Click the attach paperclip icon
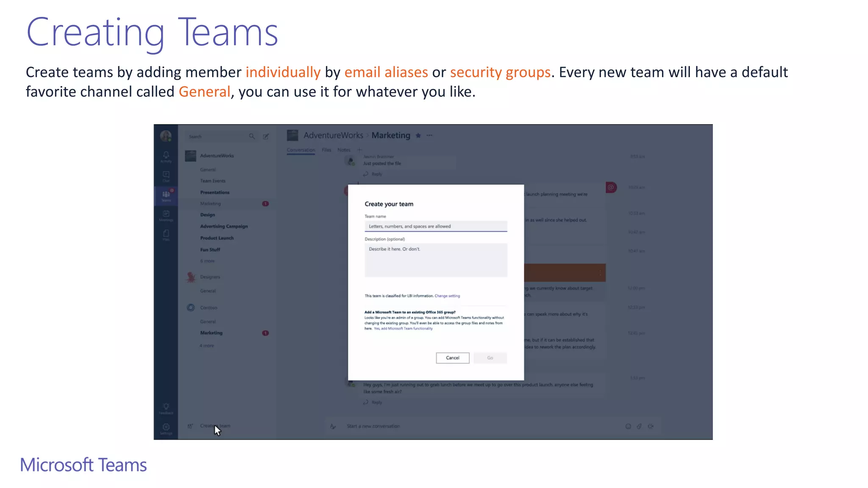 click(639, 426)
